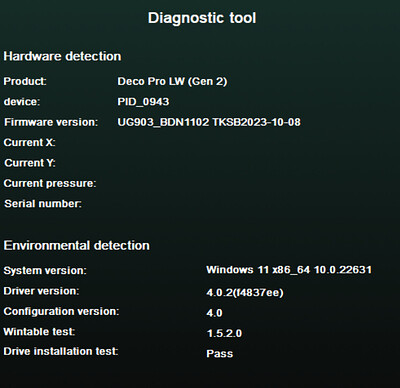
Task: Select firmware value 'UG903_BDN1102 TKSB2023-10-08'
Action: 209,122
